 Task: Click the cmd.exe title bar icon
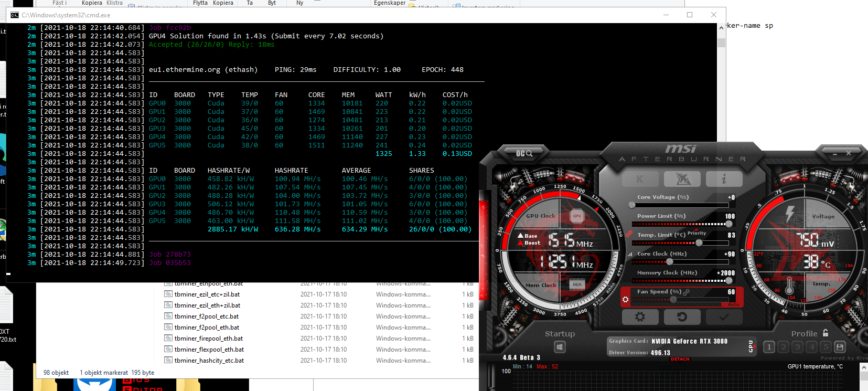tap(15, 15)
